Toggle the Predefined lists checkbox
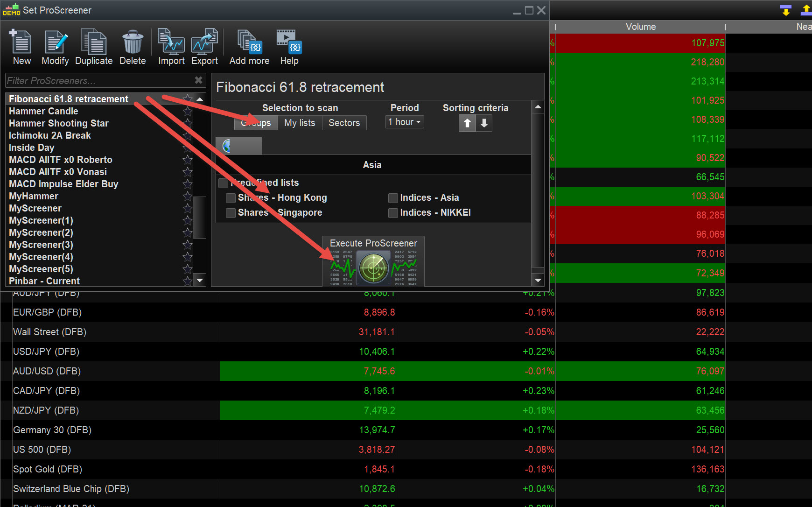This screenshot has height=507, width=812. coord(224,183)
